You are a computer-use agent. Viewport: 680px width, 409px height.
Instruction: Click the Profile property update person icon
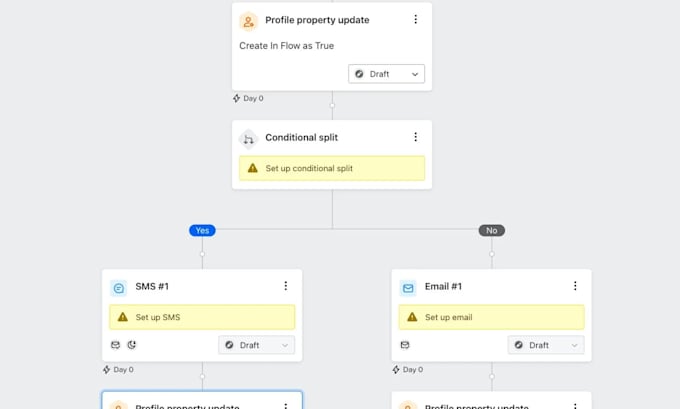248,22
